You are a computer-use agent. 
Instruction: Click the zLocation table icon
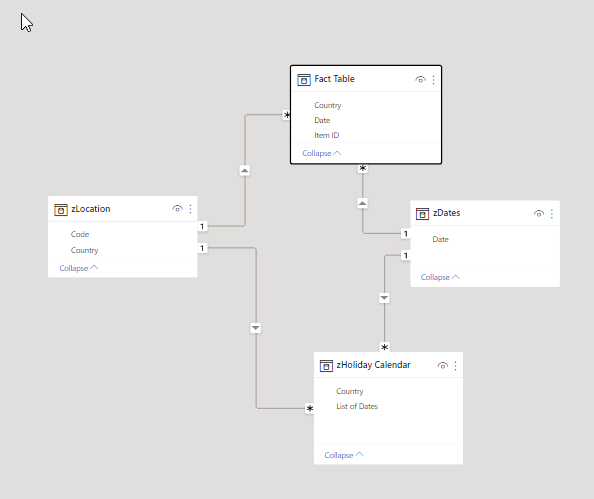click(x=61, y=210)
